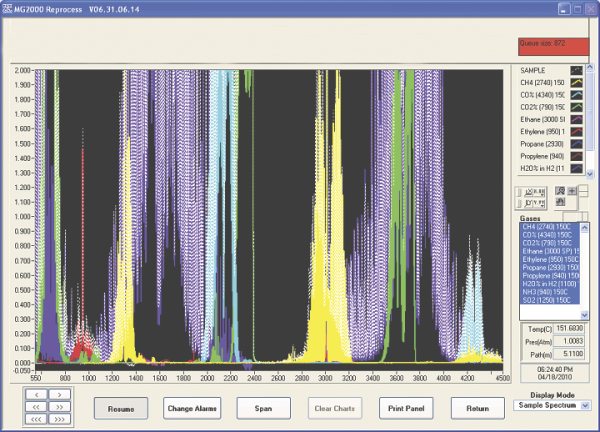
Task: Click the SAMPLE legend label
Action: 533,70
